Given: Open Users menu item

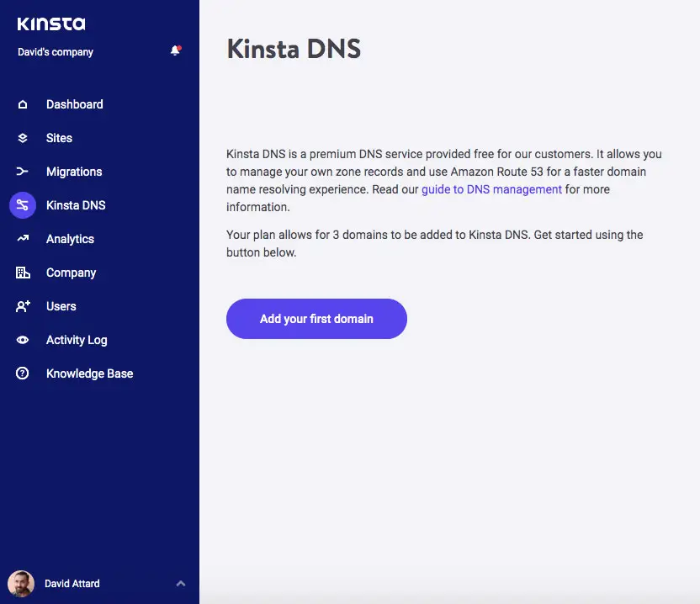Looking at the screenshot, I should coord(61,306).
